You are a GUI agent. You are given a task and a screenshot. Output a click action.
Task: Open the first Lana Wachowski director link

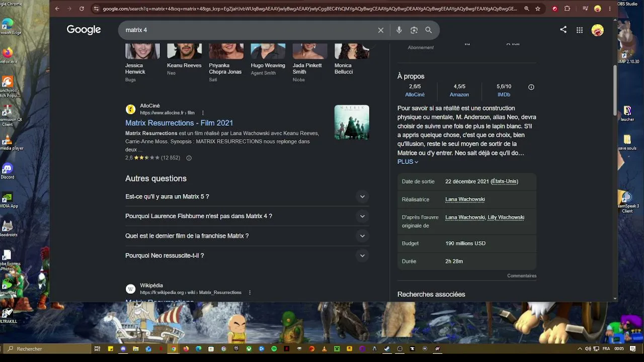[465, 200]
